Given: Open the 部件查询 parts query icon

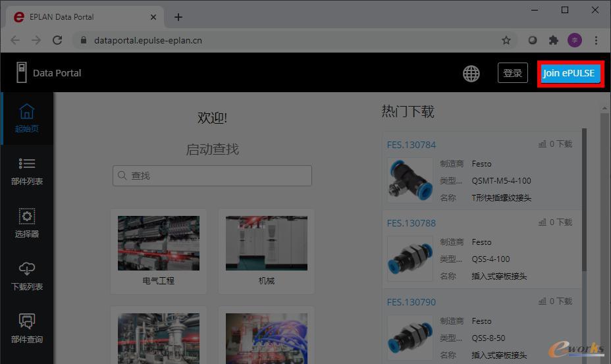Looking at the screenshot, I should [26, 321].
